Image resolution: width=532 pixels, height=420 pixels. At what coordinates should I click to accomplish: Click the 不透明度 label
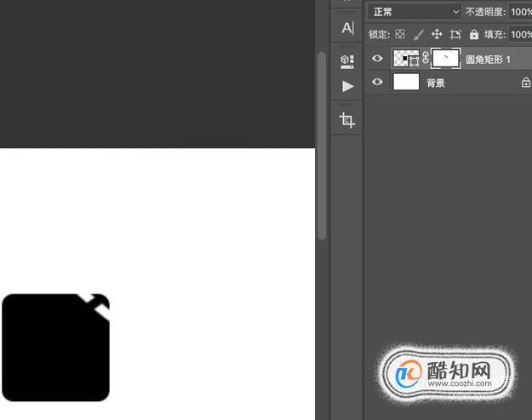[x=485, y=12]
